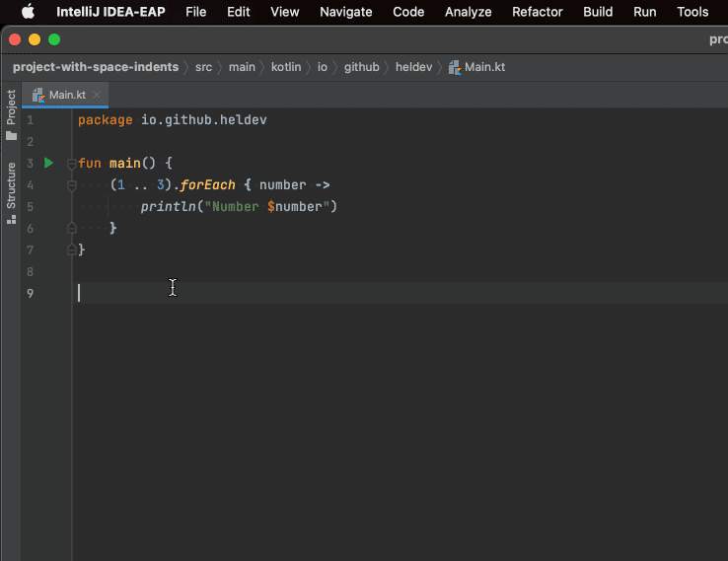Click line number 9 in gutter

point(31,293)
